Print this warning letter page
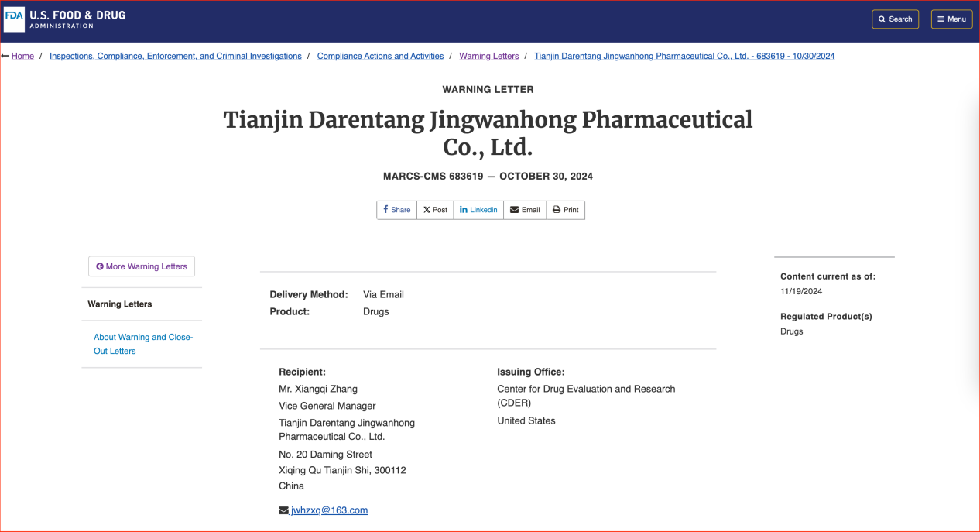The image size is (980, 532). click(566, 210)
